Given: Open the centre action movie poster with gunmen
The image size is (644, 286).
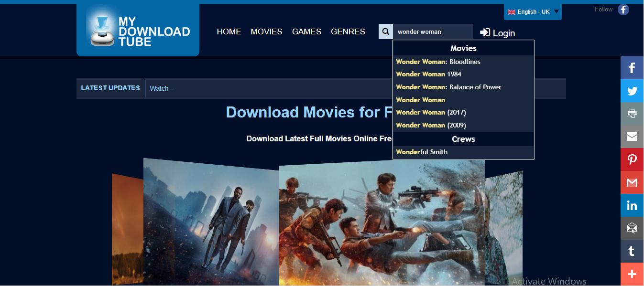Looking at the screenshot, I should (x=382, y=222).
